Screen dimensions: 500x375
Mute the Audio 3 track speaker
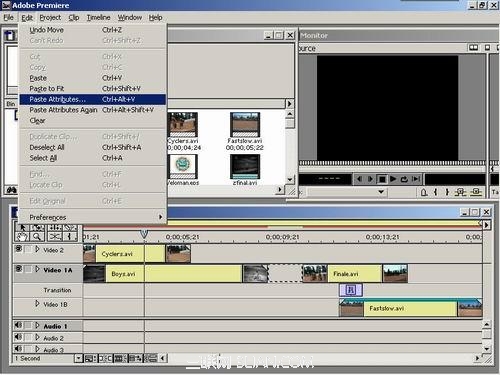pos(18,349)
